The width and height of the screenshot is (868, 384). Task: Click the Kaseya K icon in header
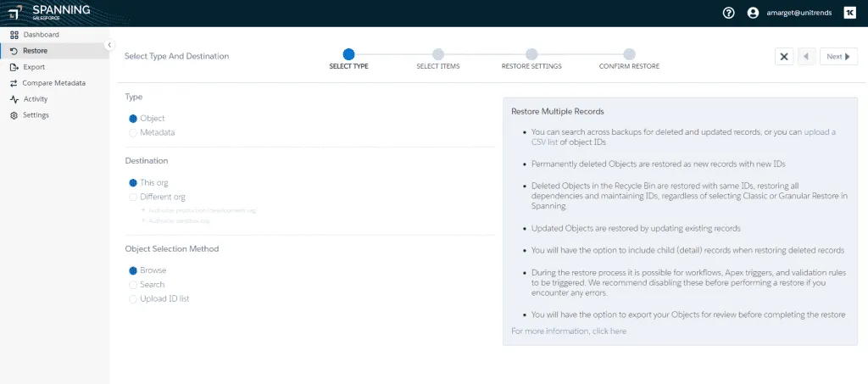point(849,13)
